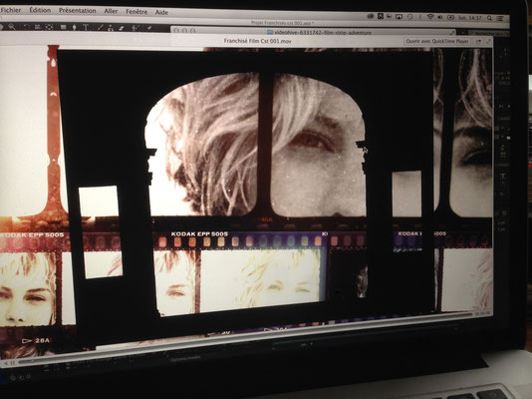This screenshot has width=532, height=399.
Task: Select the Zoom magnifier tool in After Effects toolbar
Action: (x=12, y=27)
